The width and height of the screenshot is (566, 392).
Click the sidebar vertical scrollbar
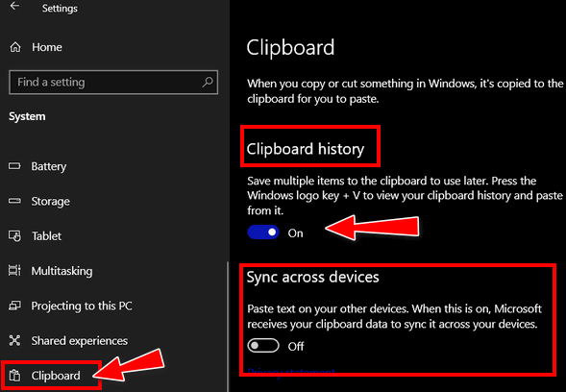coord(228,327)
